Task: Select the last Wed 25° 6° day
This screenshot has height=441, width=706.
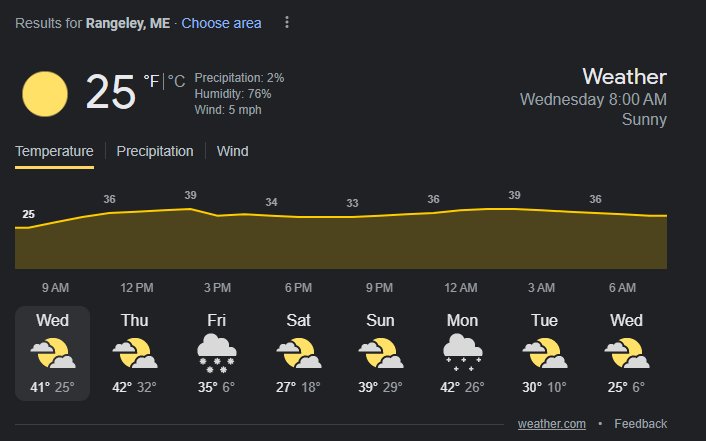Action: (626, 353)
